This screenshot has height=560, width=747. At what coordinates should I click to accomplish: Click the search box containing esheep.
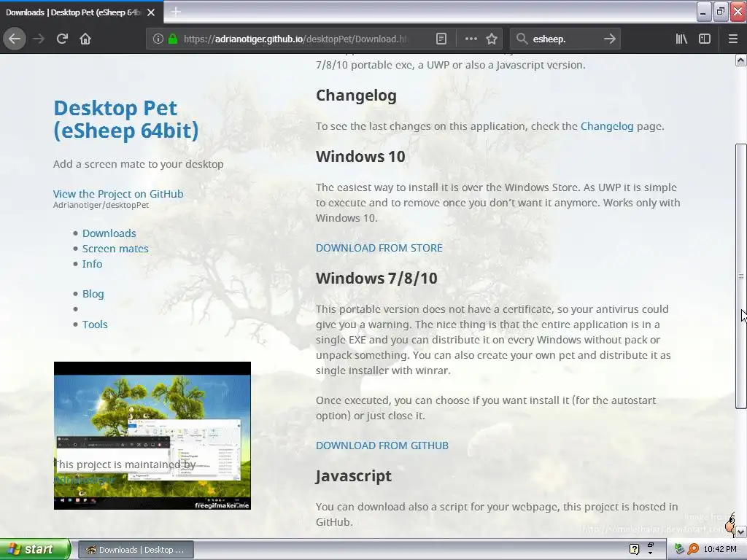[565, 39]
